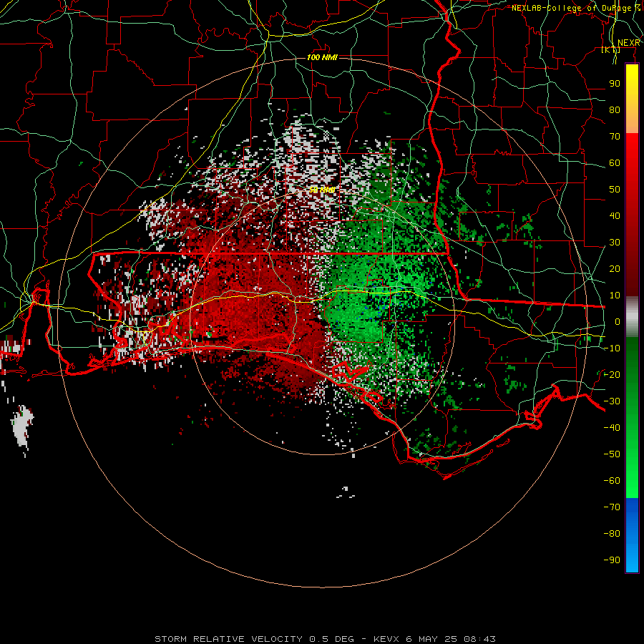The image size is (644, 644).
Task: Click the -20 value on the velocity scale
Action: (x=612, y=375)
